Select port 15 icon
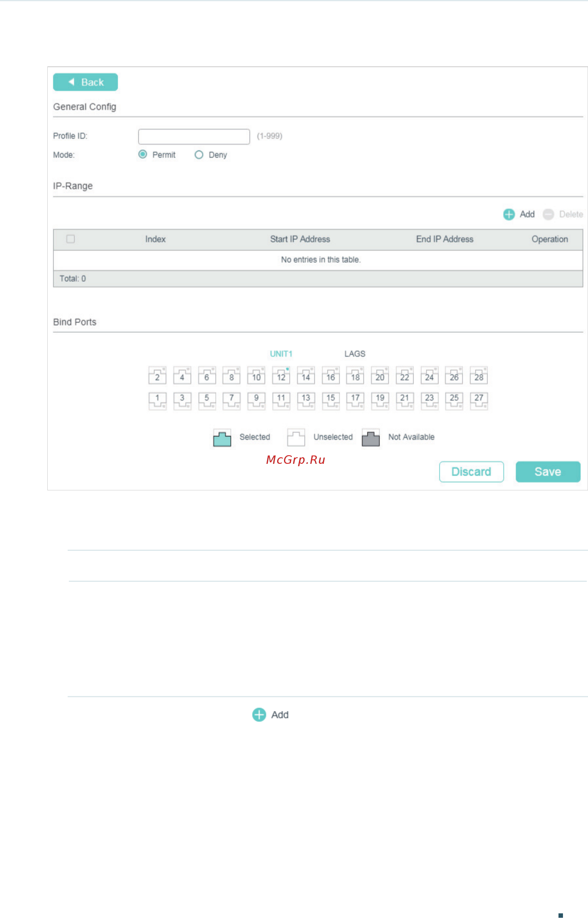The image size is (588, 919). 331,401
